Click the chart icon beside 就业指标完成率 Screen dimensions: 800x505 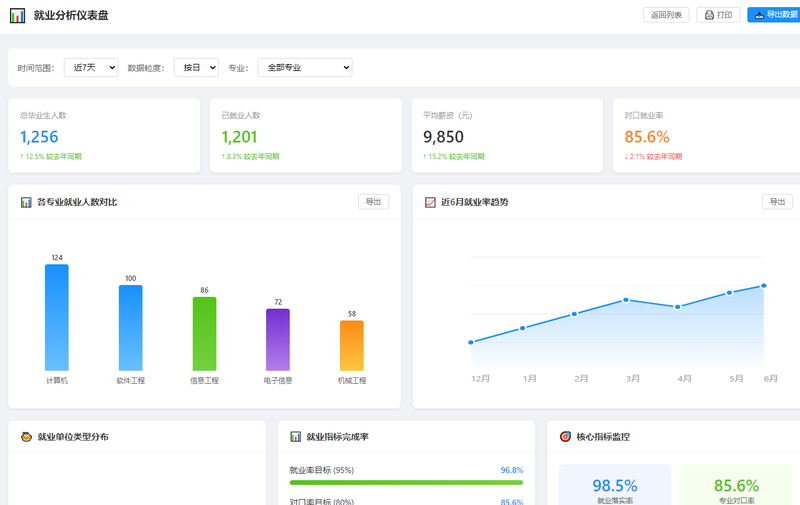tap(295, 437)
